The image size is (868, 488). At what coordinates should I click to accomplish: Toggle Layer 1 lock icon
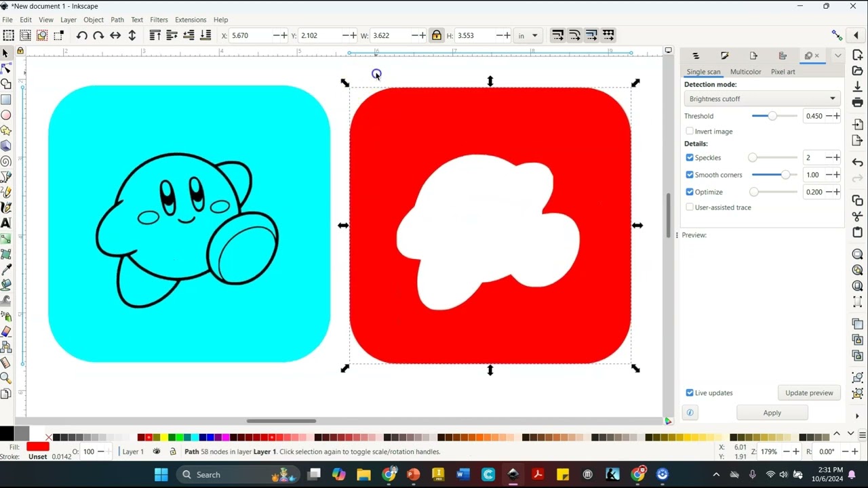tap(172, 451)
